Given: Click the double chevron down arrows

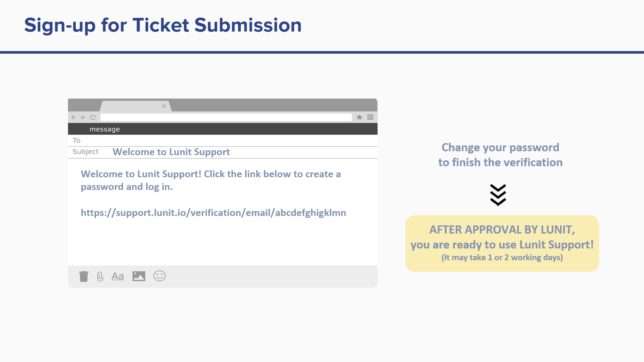Looking at the screenshot, I should click(x=498, y=195).
